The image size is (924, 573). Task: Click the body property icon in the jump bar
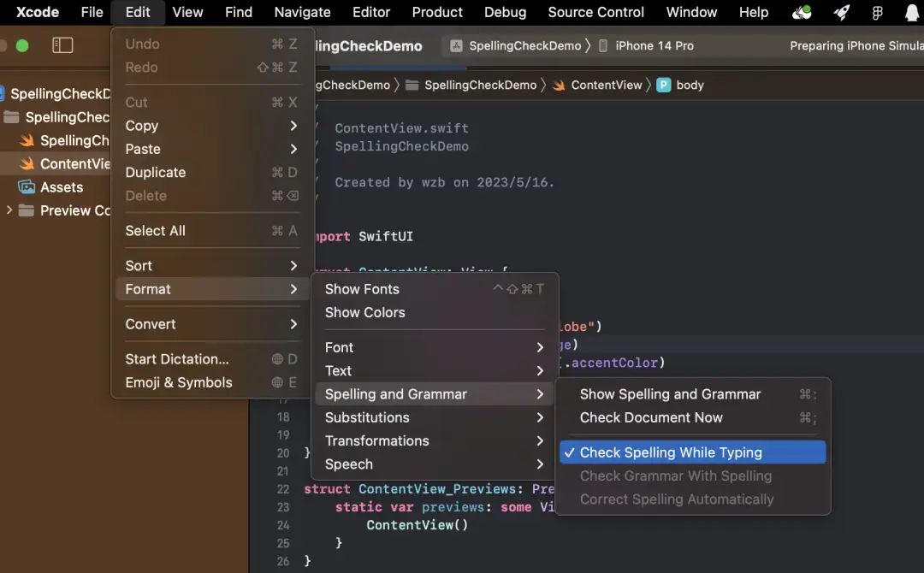click(665, 85)
